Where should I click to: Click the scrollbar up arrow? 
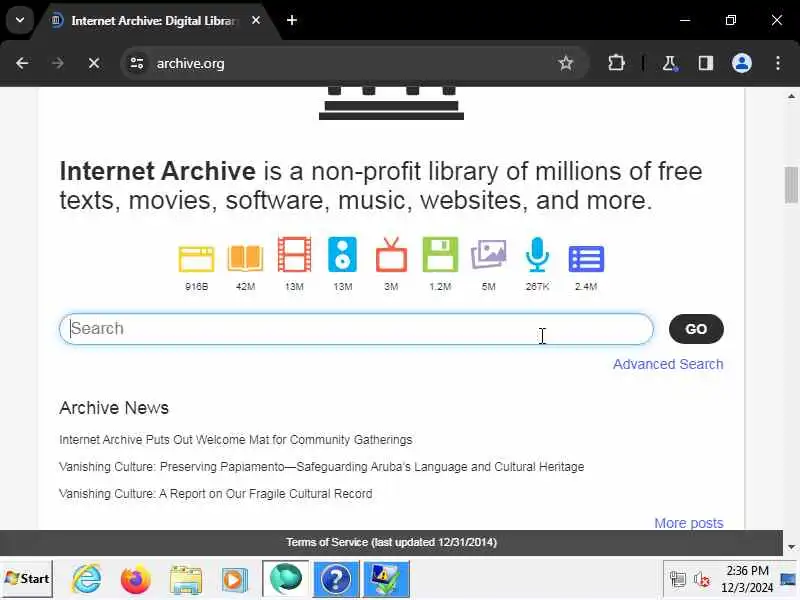(x=791, y=96)
